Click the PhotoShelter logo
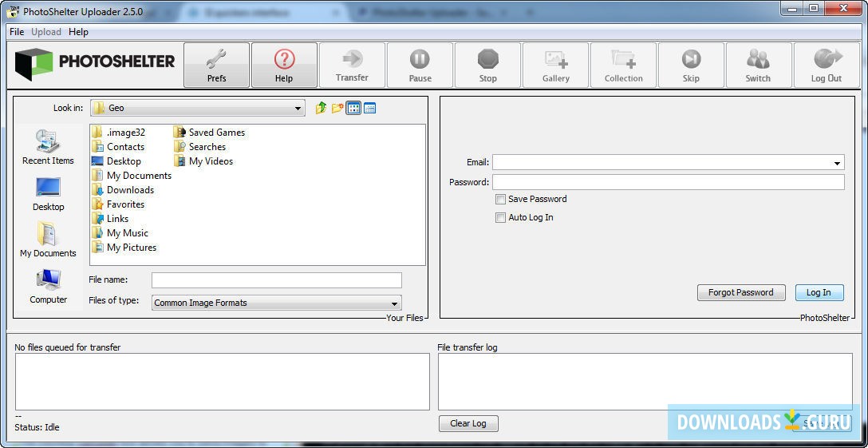 pos(95,64)
